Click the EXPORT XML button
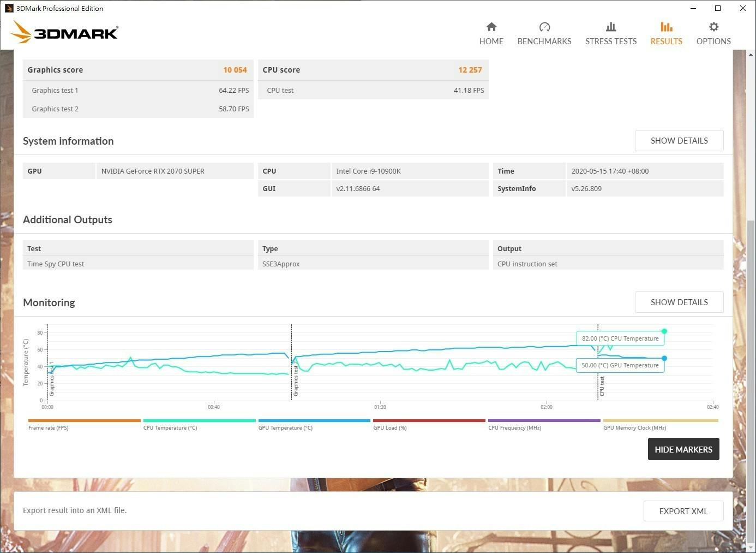756x553 pixels. (x=683, y=511)
